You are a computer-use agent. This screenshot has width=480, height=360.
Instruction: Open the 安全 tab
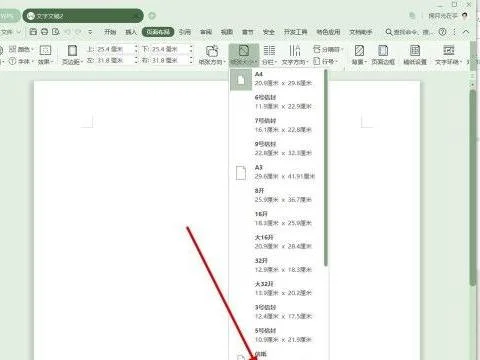(269, 32)
